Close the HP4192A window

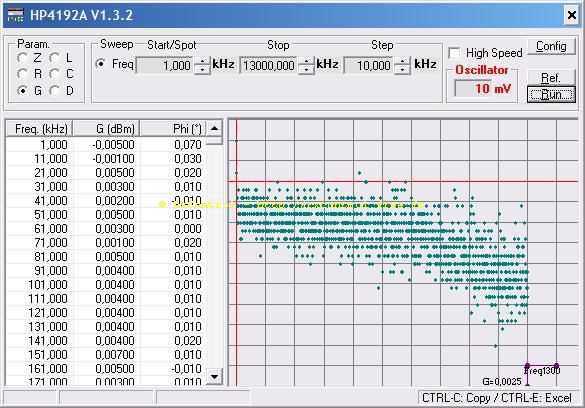(x=572, y=15)
